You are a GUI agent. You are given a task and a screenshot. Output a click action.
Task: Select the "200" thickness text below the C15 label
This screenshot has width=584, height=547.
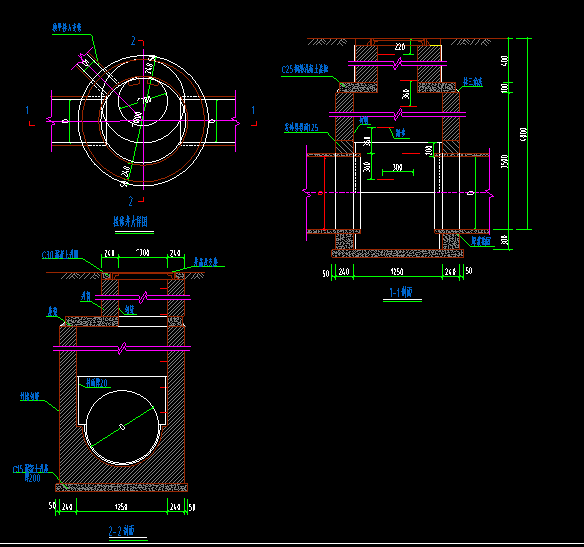click(x=32, y=478)
